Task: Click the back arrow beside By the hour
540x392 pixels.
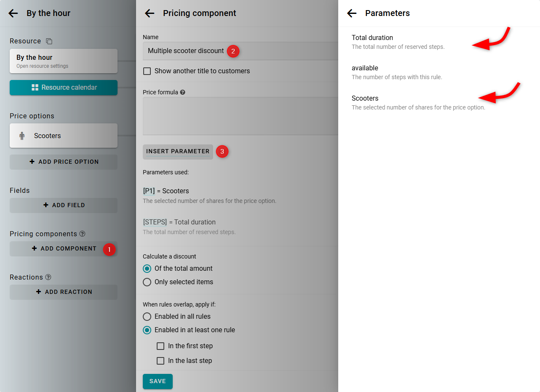Action: click(x=13, y=13)
